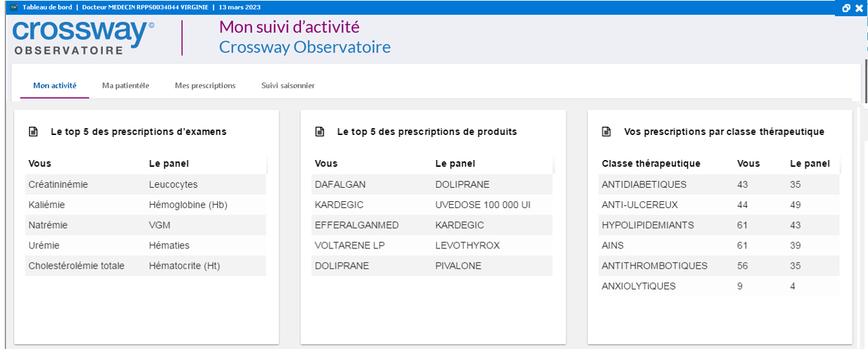This screenshot has height=349, width=868.
Task: Go to the Suivi saisonnier tab
Action: (x=288, y=86)
